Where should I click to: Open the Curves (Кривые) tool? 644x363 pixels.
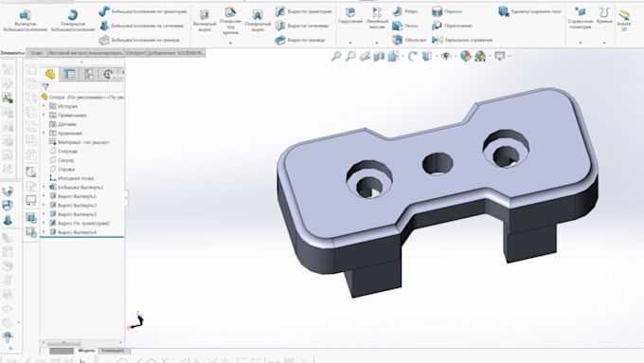click(604, 15)
